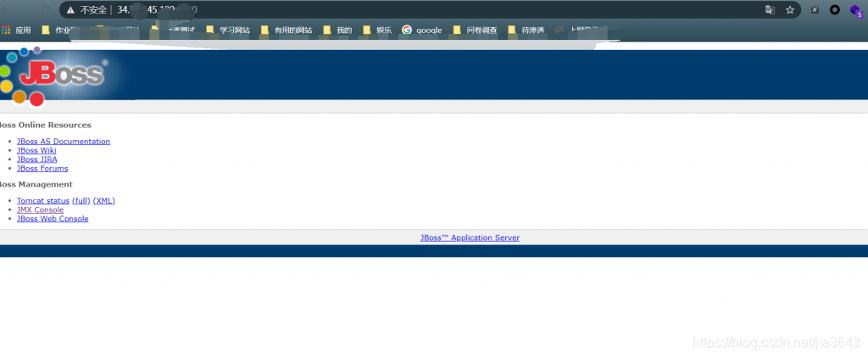Open the 问卷调查 bookmark folder
This screenshot has height=358, width=868.
475,31
